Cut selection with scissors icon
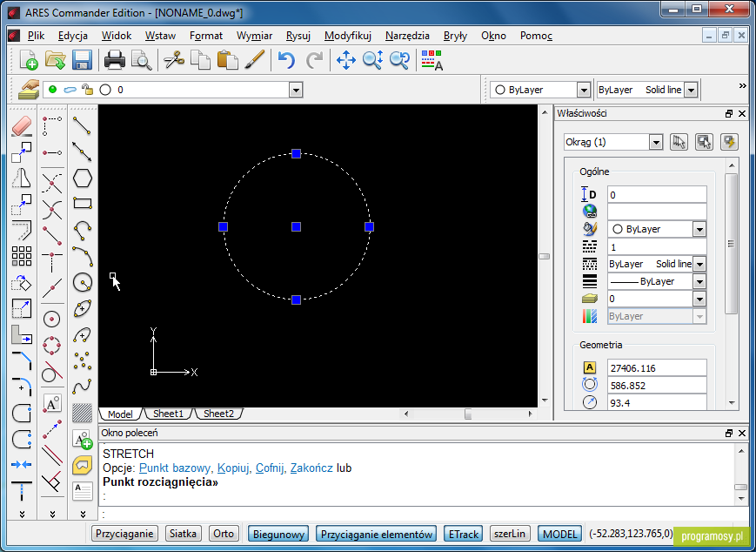Viewport: 756px width, 552px height. [174, 60]
